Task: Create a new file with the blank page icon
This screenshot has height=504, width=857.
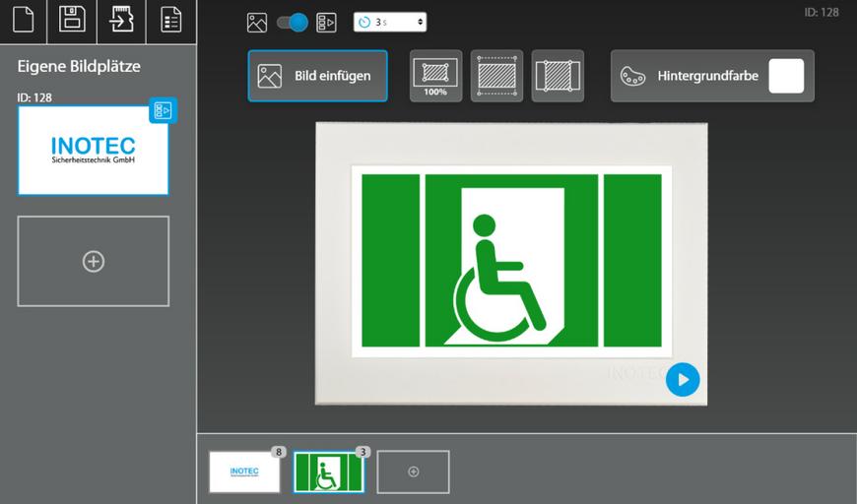Action: pyautogui.click(x=24, y=20)
